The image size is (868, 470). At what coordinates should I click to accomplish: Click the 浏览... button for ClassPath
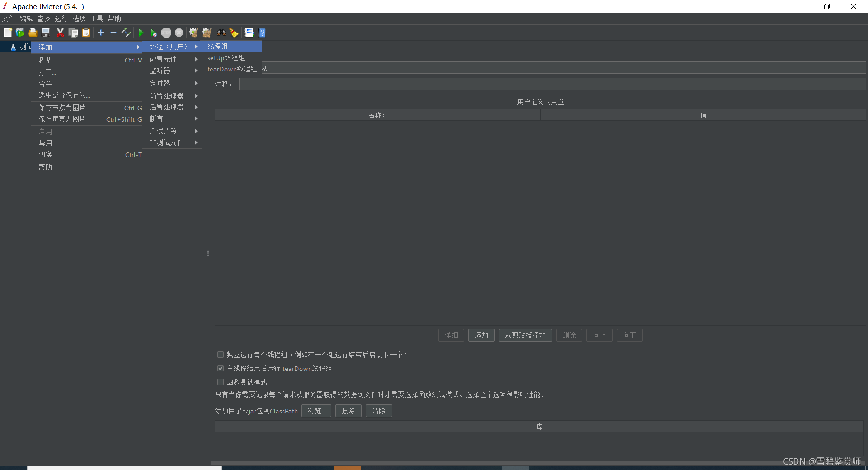(316, 411)
